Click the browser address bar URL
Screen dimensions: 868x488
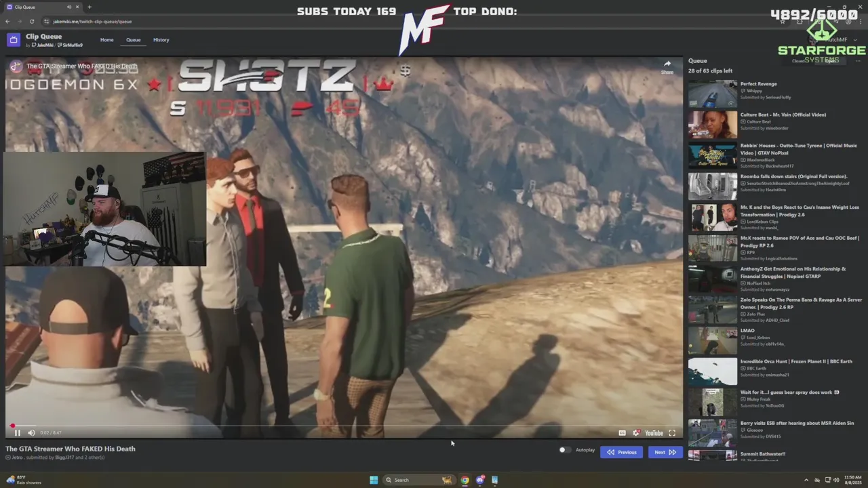coord(92,22)
